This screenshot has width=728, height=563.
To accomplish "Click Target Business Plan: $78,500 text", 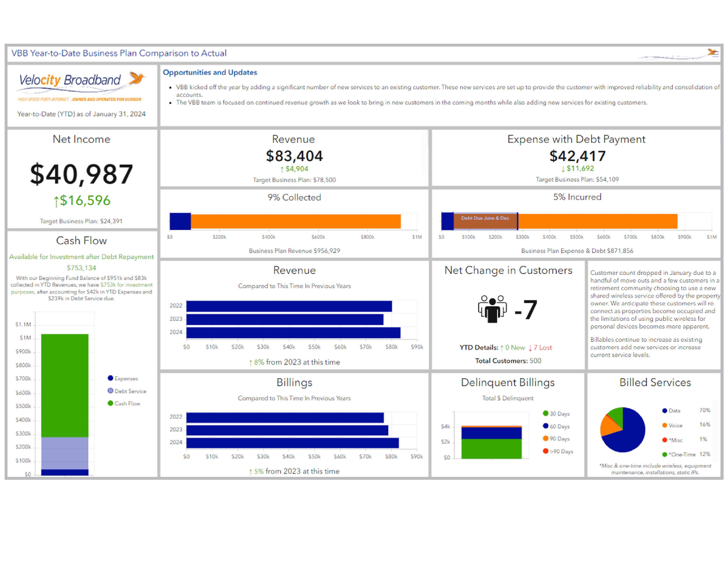I will click(x=294, y=180).
